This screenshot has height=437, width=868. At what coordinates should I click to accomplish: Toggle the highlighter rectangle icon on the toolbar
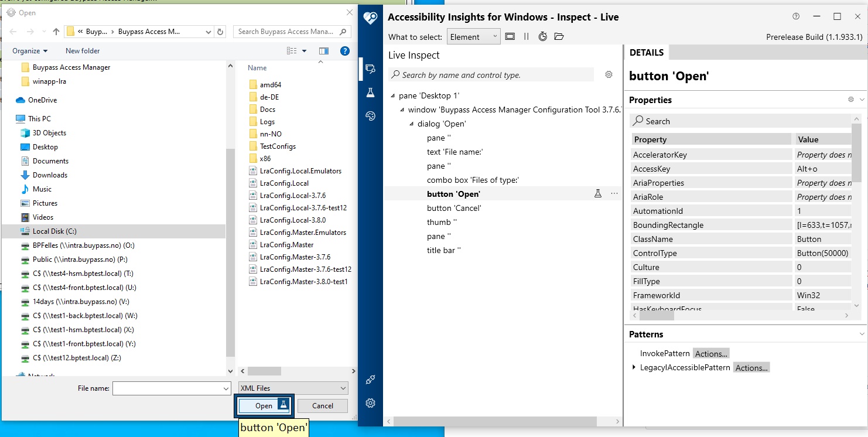tap(510, 36)
